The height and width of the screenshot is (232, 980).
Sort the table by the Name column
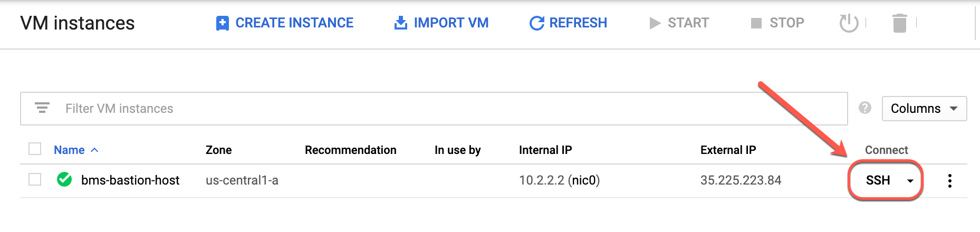point(69,150)
